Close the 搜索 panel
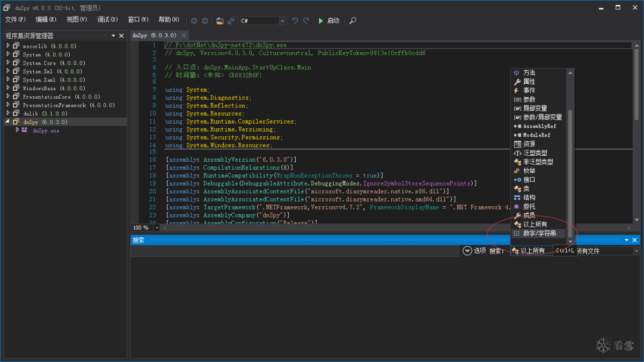The width and height of the screenshot is (644, 362). tap(635, 240)
